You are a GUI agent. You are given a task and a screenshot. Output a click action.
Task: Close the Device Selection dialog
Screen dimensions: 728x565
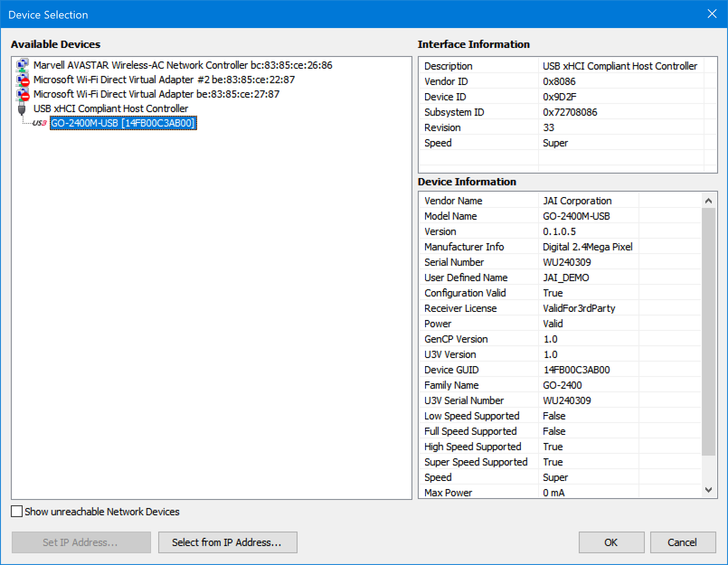pyautogui.click(x=712, y=14)
